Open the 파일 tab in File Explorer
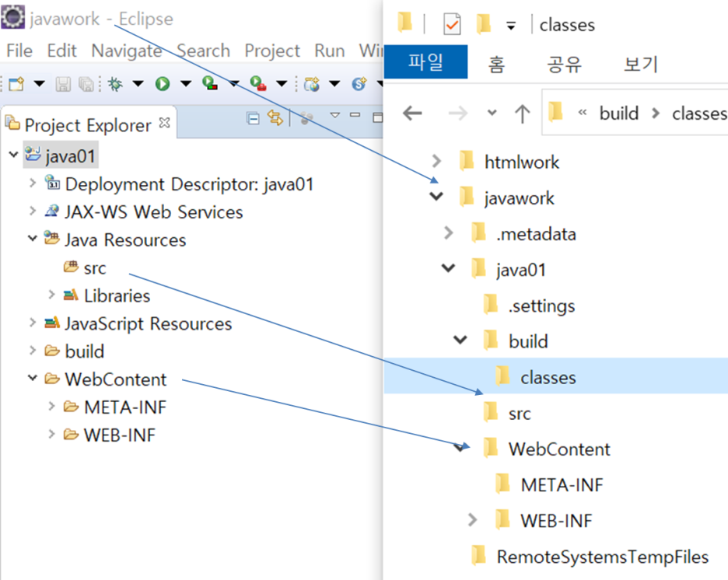The image size is (728, 580). [x=425, y=61]
